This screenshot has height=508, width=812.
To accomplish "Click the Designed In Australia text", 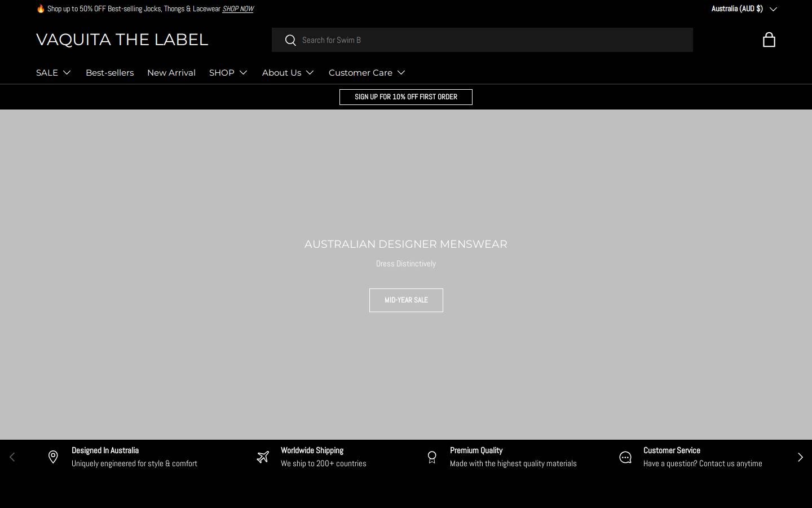I will click(x=105, y=450).
